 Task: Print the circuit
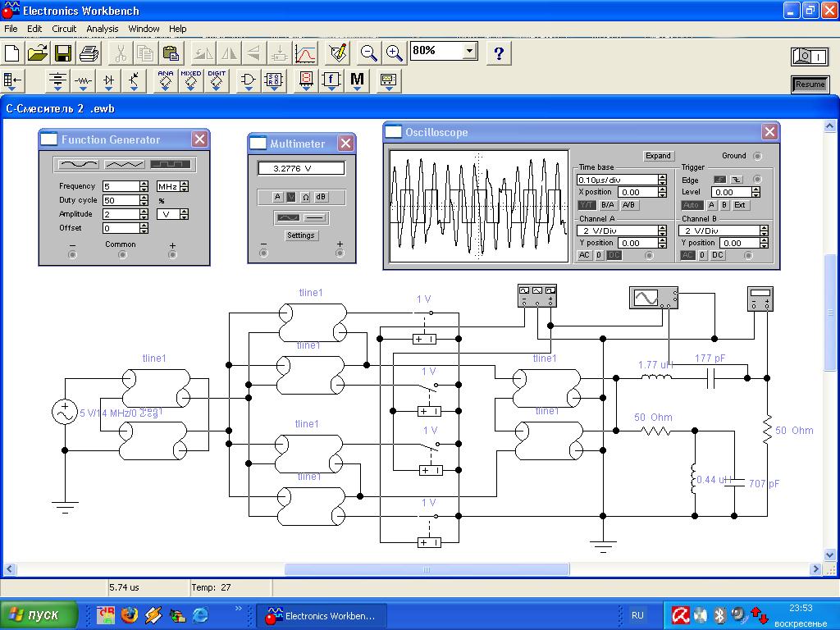click(x=89, y=53)
